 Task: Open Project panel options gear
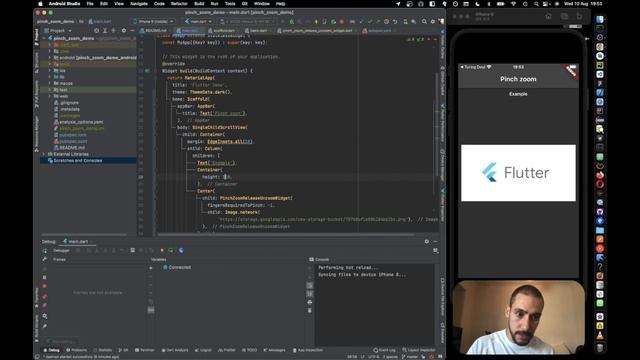(x=124, y=31)
